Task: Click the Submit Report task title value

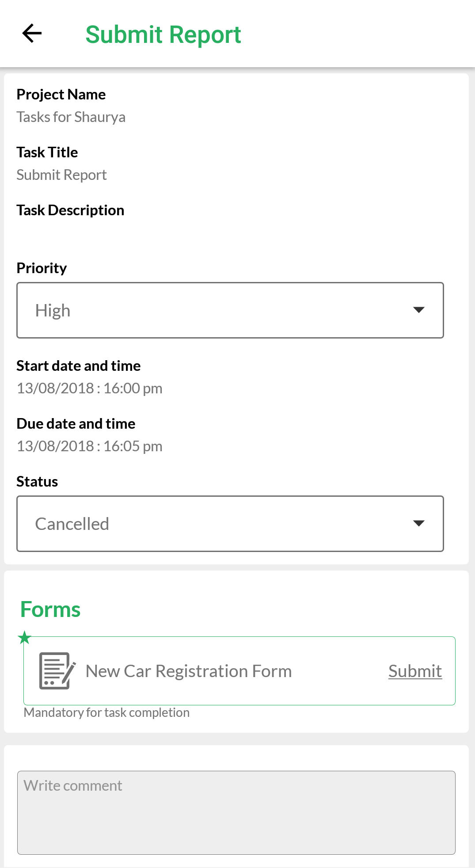Action: click(x=61, y=175)
